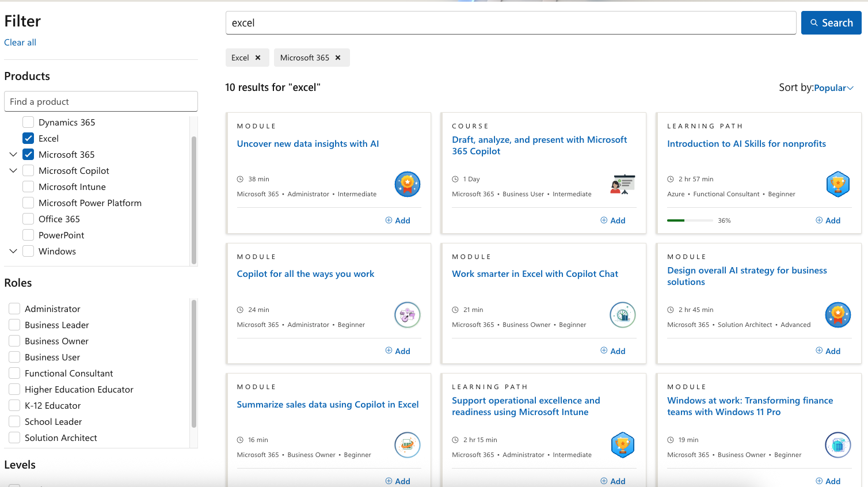Remove the Microsoft 365 filter chip via its X
This screenshot has width=868, height=487.
point(338,58)
